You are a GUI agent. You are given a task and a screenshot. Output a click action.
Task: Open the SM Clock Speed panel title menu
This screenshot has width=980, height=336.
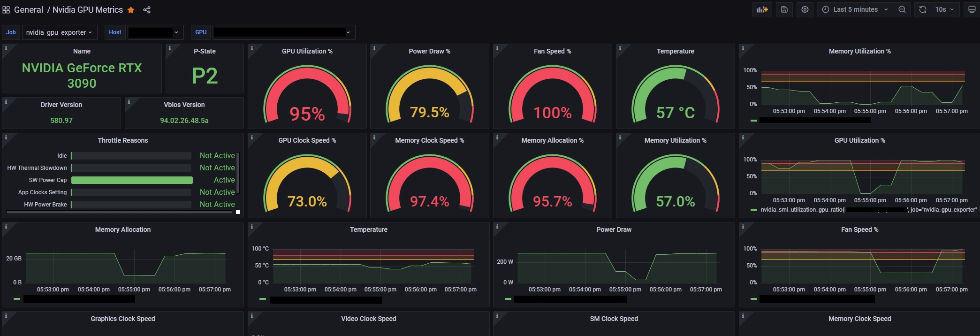pos(614,319)
